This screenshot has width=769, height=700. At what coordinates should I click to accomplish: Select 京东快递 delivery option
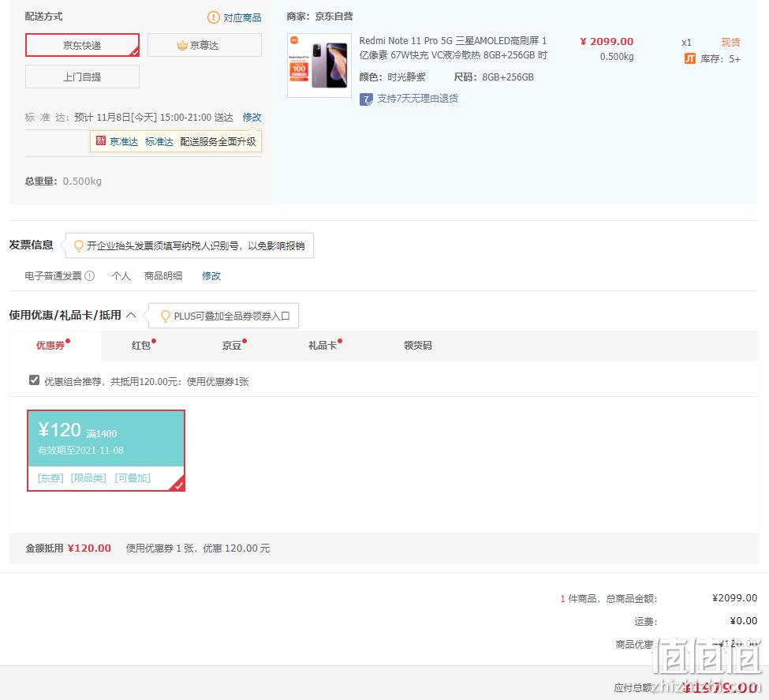click(x=82, y=45)
